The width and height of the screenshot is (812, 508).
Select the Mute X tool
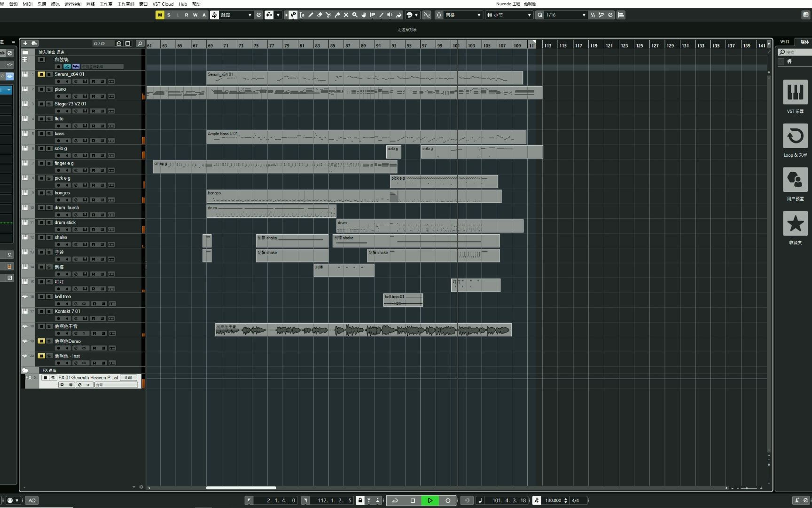(346, 15)
